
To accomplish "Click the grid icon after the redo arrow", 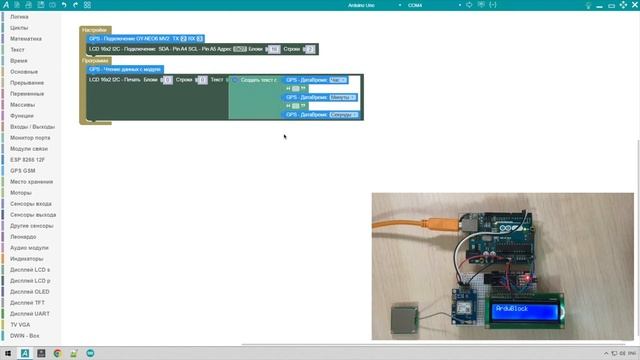I will (87, 5).
